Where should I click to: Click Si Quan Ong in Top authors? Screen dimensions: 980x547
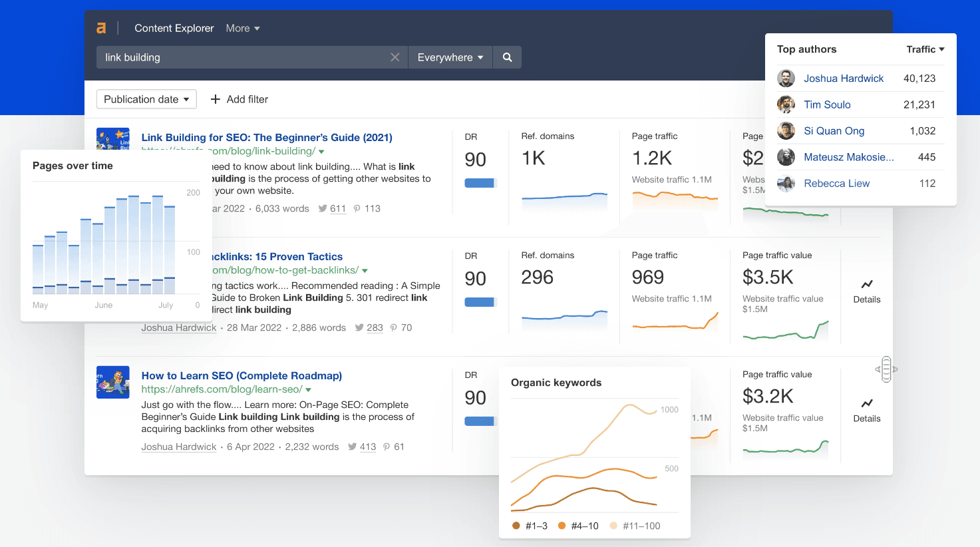click(834, 130)
